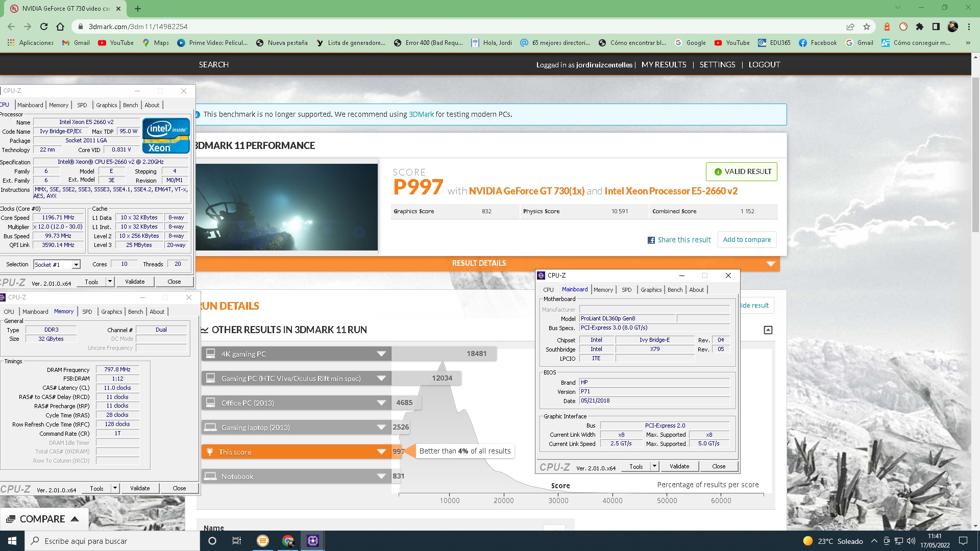This screenshot has width=980, height=551.
Task: Open Graphics tab in CPU-Z memory window
Action: (x=111, y=312)
